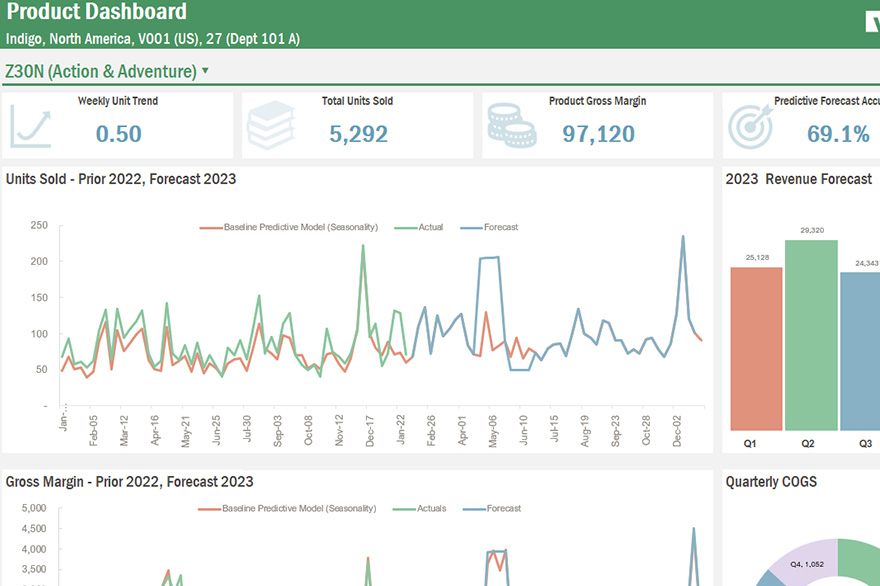Click the 5,292 Total Units Sold value
The width and height of the screenshot is (880, 586).
(358, 134)
